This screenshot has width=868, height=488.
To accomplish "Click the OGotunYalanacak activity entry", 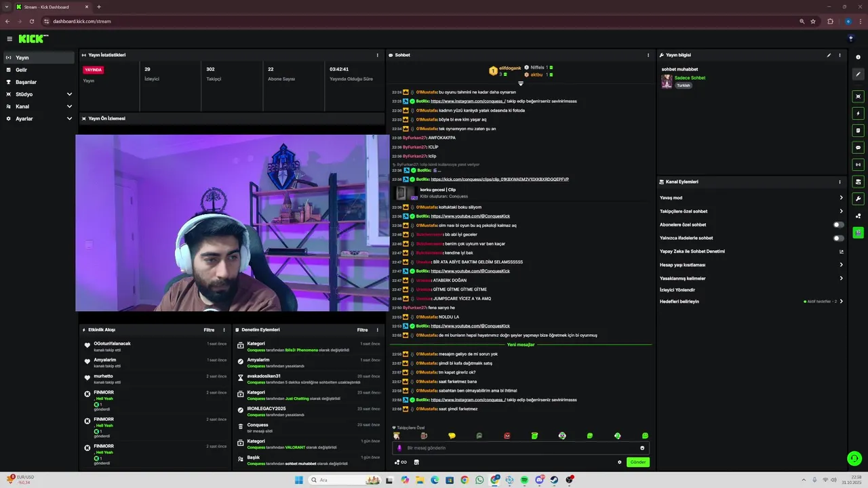I will 155,346.
